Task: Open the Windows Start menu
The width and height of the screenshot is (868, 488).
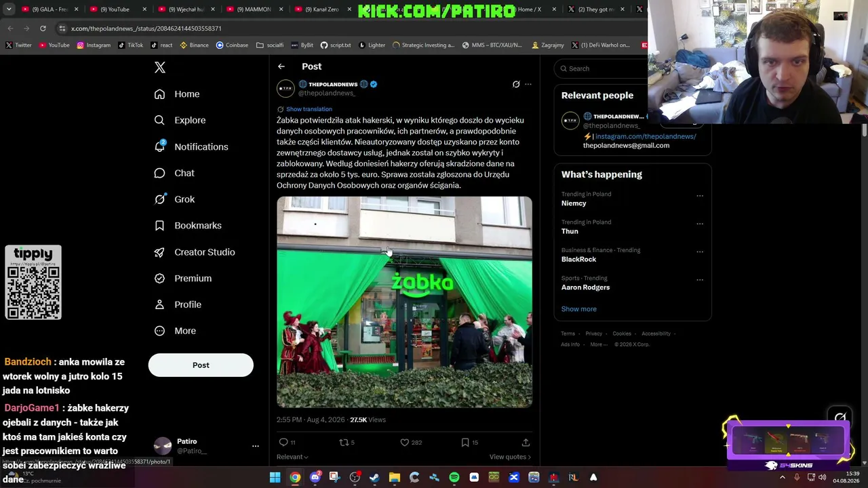Action: 275,478
